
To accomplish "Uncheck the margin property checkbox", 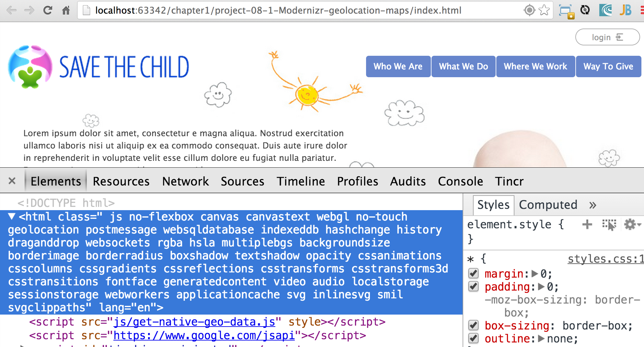I will click(474, 274).
